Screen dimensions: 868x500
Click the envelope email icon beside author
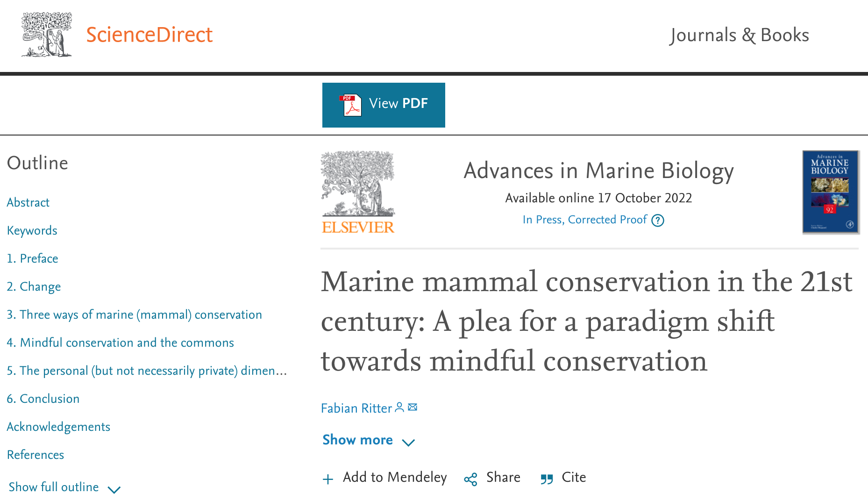point(413,407)
